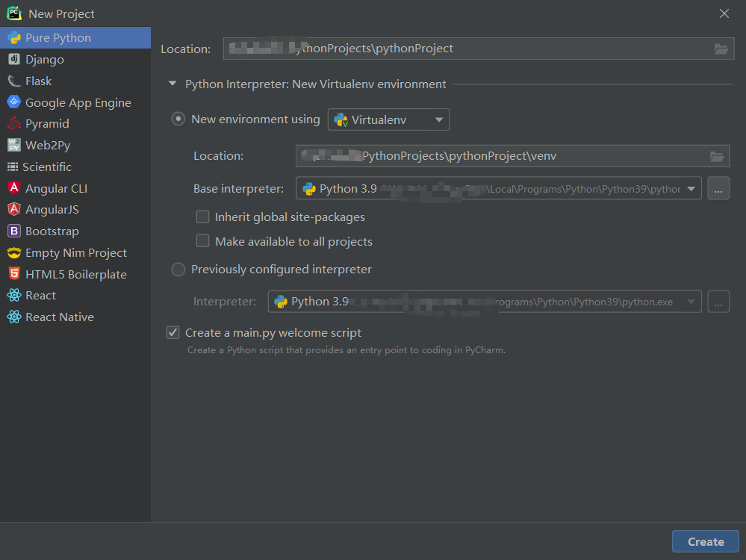Select Flask project type
Image resolution: width=746 pixels, height=560 pixels.
(75, 81)
